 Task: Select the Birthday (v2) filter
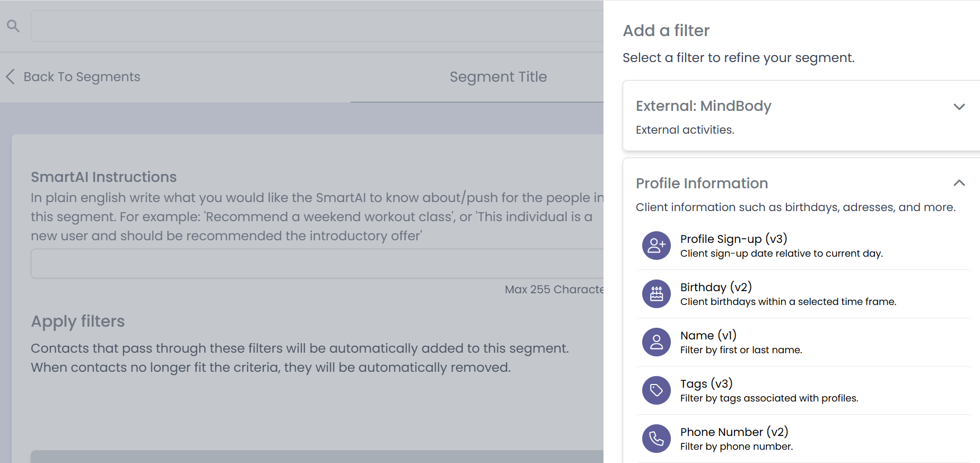point(716,287)
